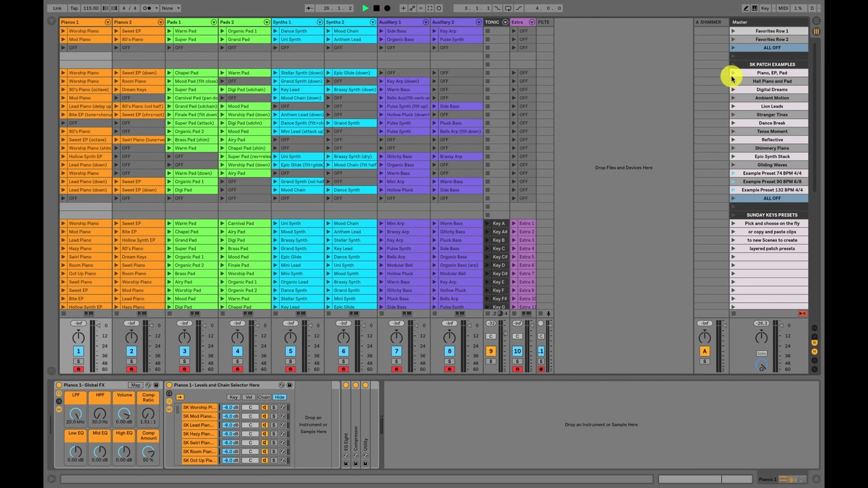Open the None quantization dropdown
868x488 pixels.
point(171,8)
